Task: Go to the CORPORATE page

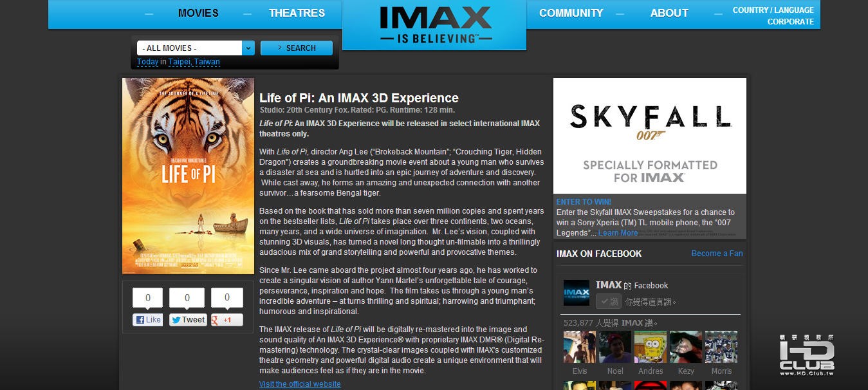Action: pyautogui.click(x=791, y=21)
